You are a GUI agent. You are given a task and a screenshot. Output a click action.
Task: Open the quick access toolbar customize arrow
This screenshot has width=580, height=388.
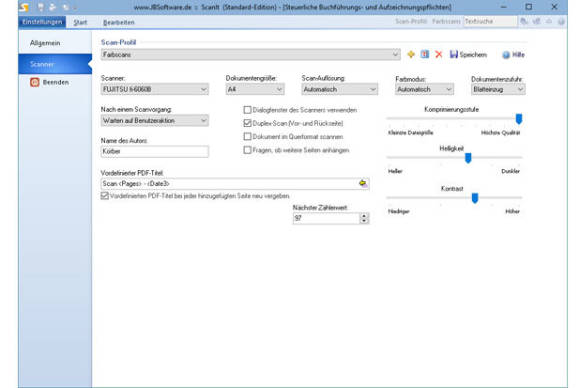(75, 7)
